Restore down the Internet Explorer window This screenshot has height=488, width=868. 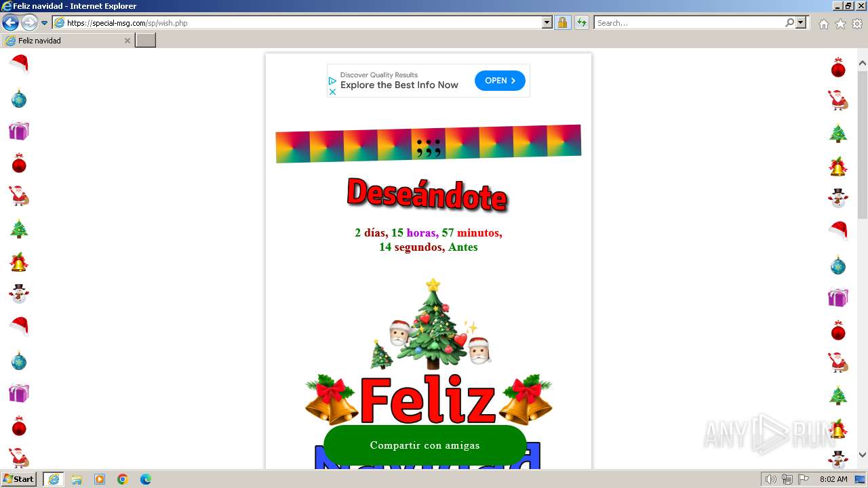click(x=848, y=5)
